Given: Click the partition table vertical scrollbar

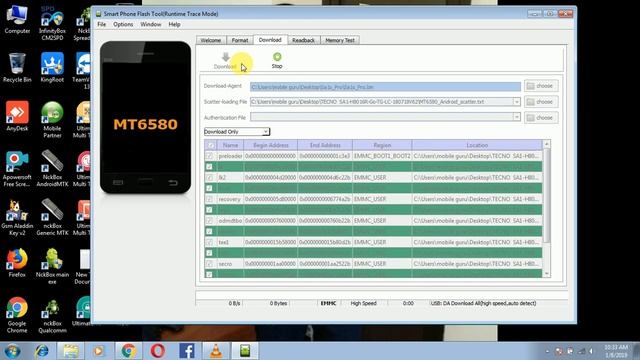Looking at the screenshot, I should (547, 196).
